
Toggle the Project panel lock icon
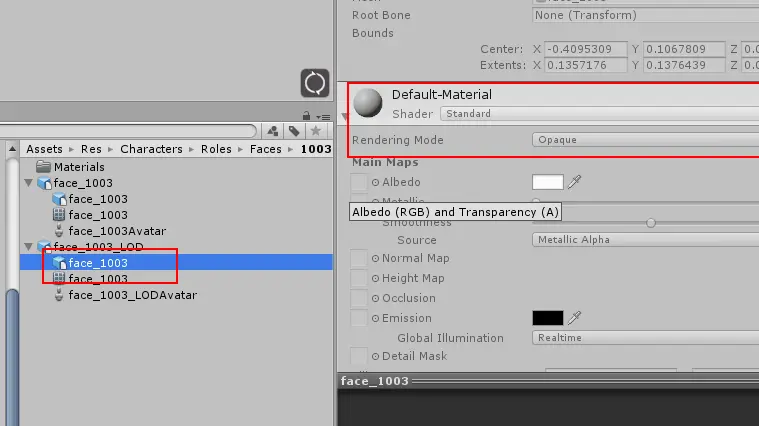point(306,116)
